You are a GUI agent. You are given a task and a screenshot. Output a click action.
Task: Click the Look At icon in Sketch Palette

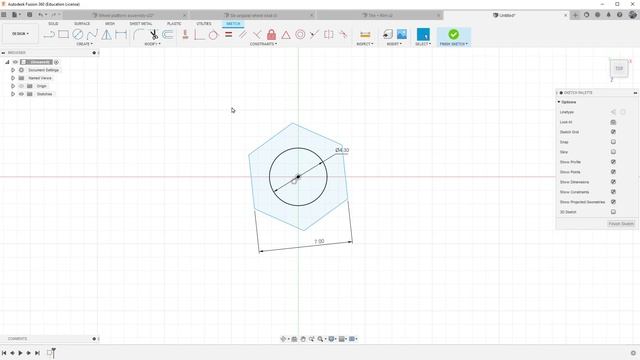click(x=613, y=122)
